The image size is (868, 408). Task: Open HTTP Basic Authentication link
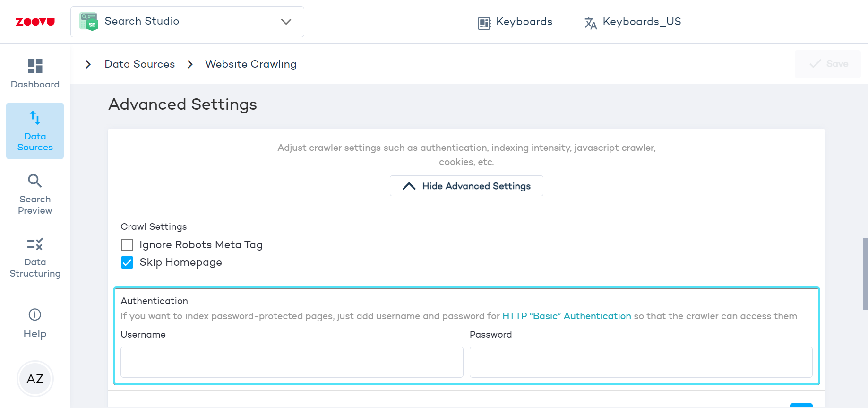tap(567, 316)
